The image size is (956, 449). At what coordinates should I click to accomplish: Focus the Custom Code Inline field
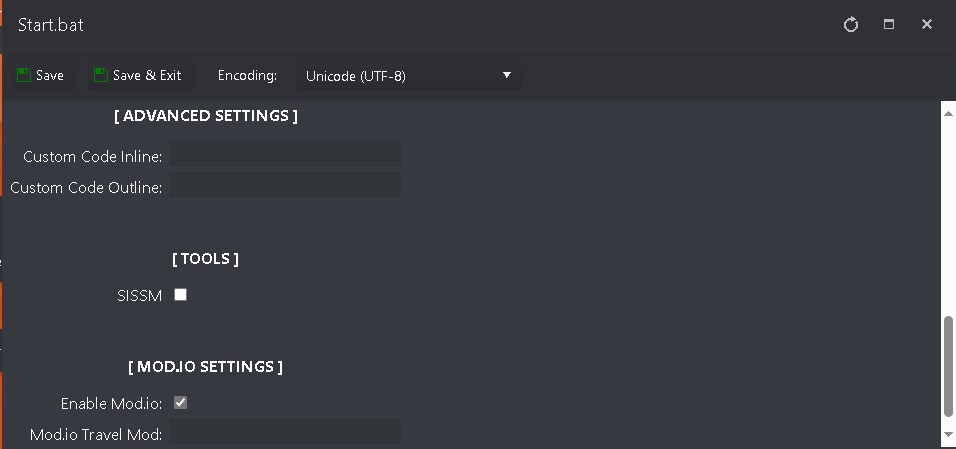[x=285, y=154]
